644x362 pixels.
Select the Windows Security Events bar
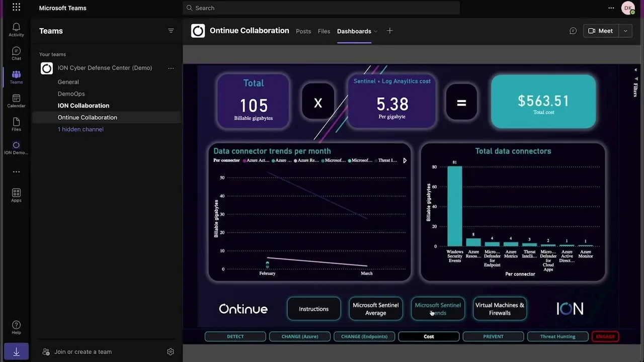(455, 206)
